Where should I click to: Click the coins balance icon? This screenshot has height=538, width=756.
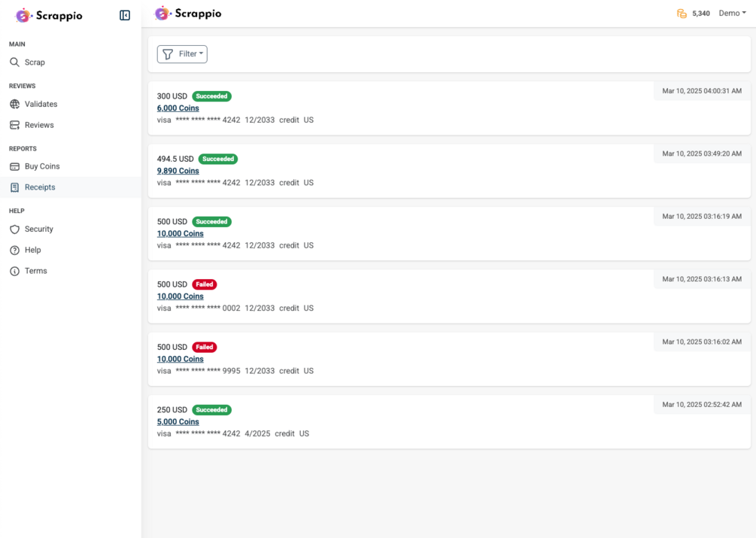coord(682,14)
